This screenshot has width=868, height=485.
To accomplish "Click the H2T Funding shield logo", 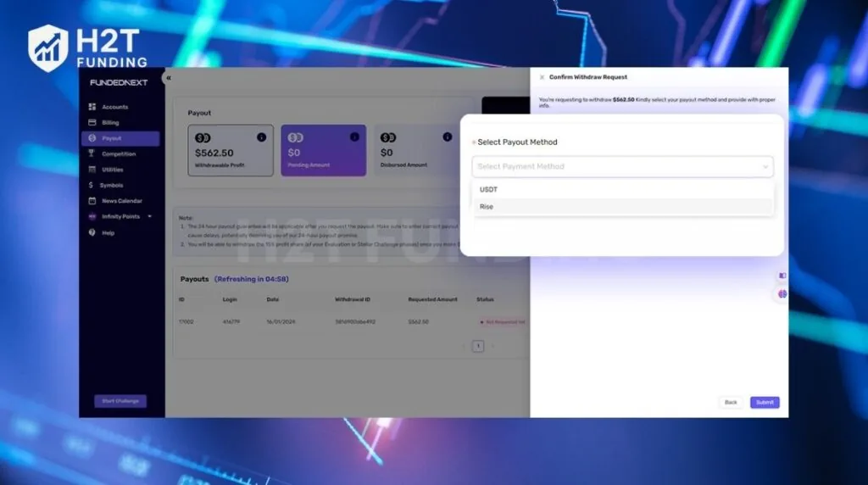I will (x=48, y=48).
